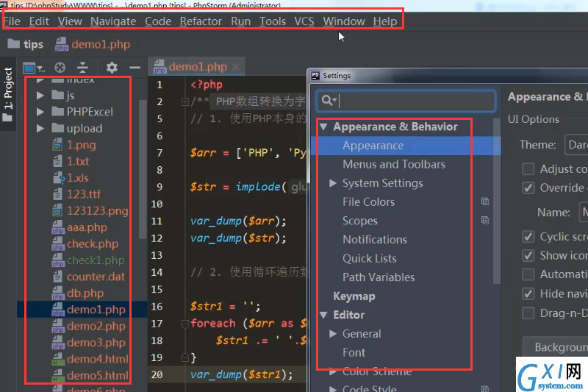Click the Settings search field
Screen dimensions: 588x392
406,101
